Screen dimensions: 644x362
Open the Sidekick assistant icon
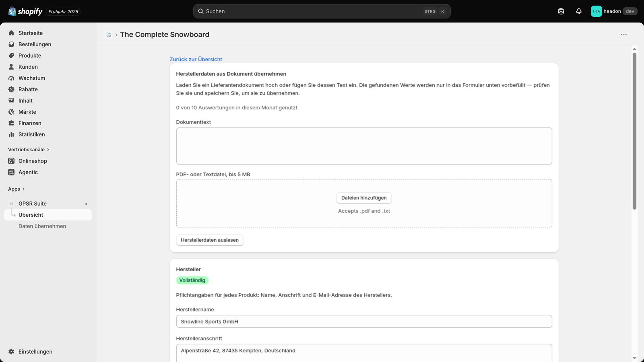pos(561,11)
